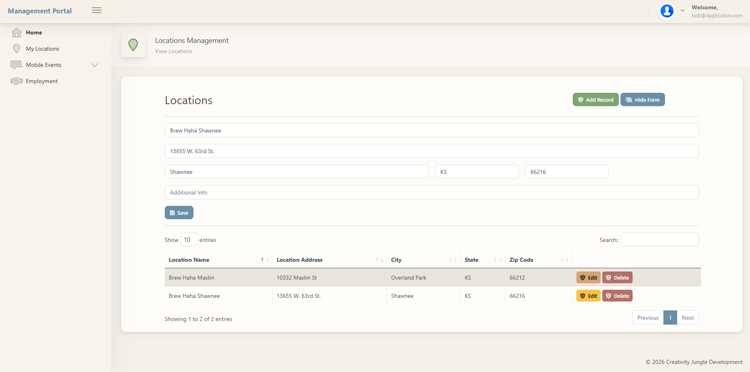
Task: Delete the Brew Haha Mastin row
Action: [x=618, y=278]
